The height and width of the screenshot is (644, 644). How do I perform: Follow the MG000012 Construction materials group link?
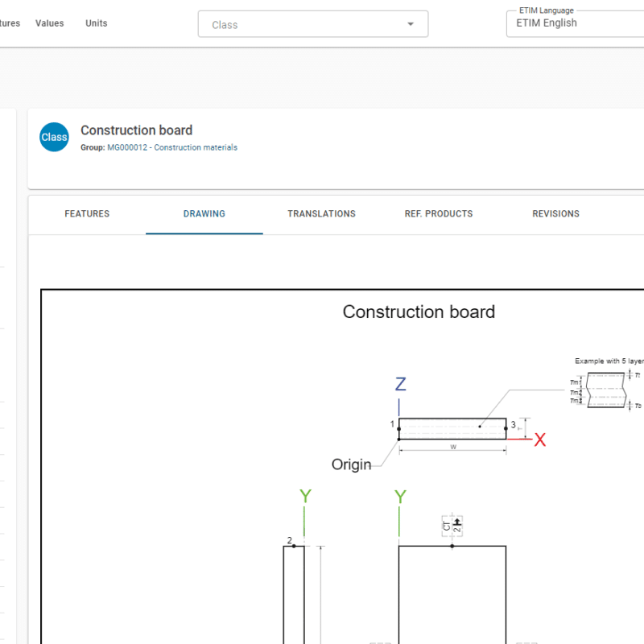[x=172, y=147]
